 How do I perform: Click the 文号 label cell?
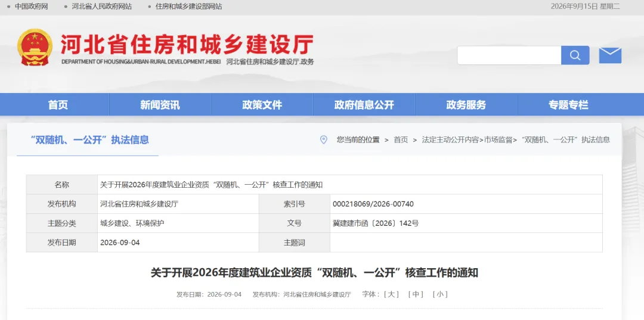pos(295,223)
